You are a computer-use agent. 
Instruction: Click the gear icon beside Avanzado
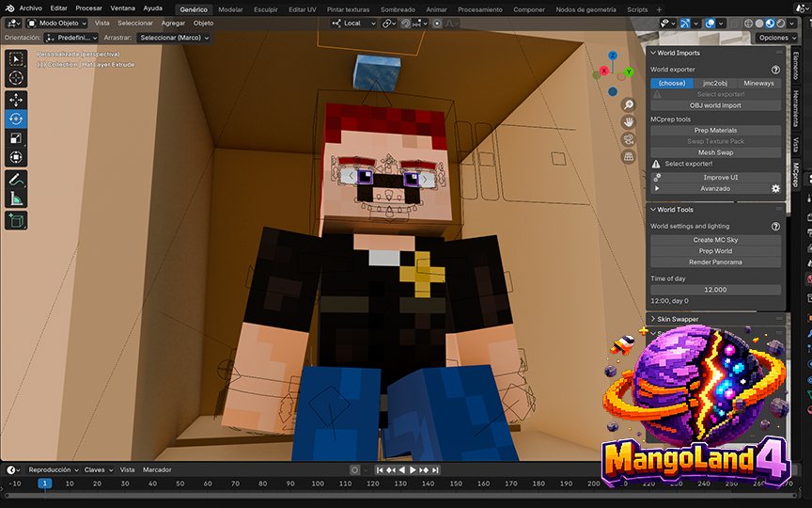pos(775,189)
